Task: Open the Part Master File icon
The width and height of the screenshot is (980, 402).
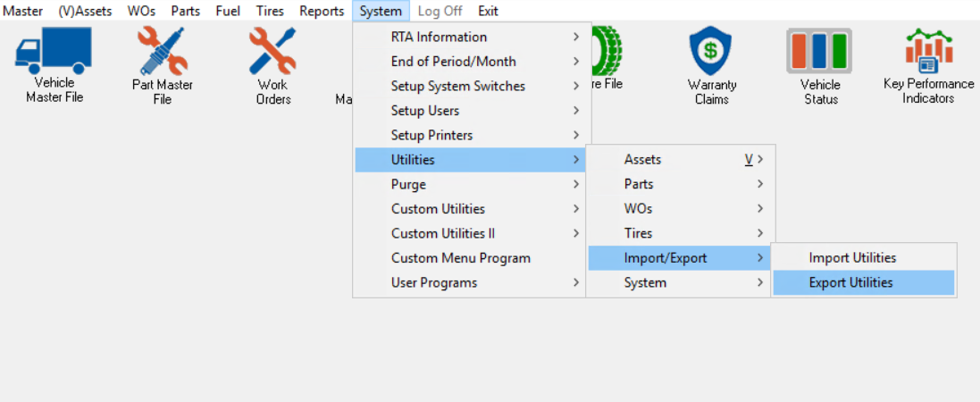Action: pyautogui.click(x=162, y=52)
